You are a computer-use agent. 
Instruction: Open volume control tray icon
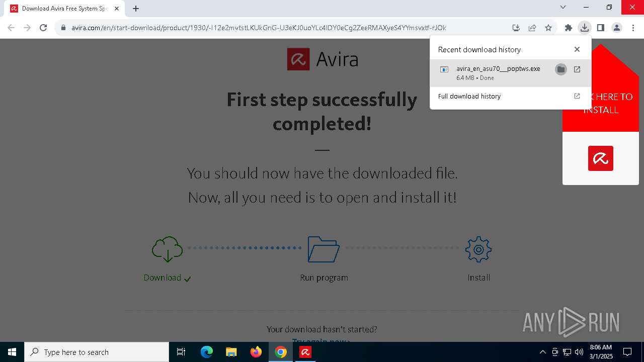[579, 352]
